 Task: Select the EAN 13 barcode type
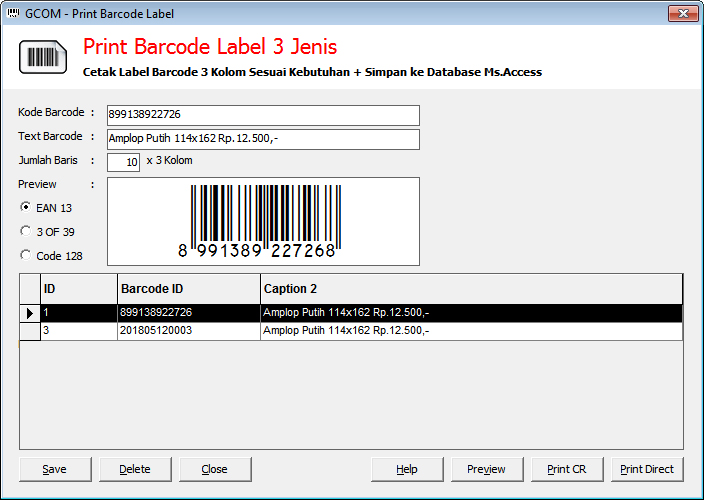26,207
